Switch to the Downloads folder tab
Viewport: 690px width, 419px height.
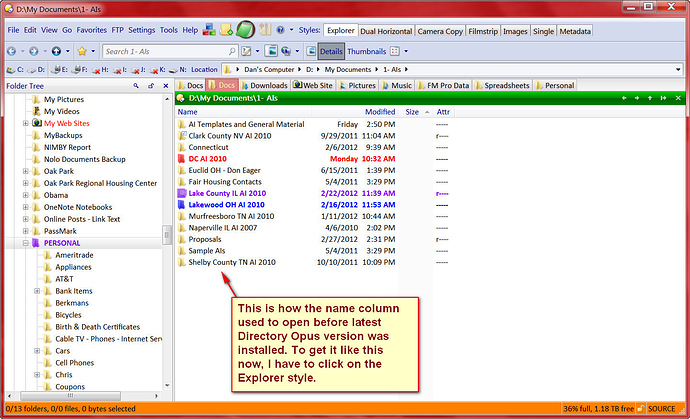[264, 85]
